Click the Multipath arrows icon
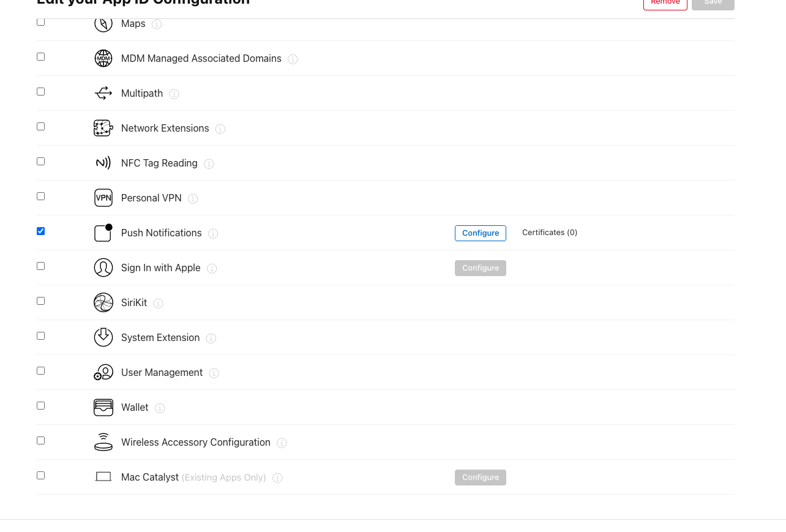The width and height of the screenshot is (786, 532). click(x=103, y=93)
